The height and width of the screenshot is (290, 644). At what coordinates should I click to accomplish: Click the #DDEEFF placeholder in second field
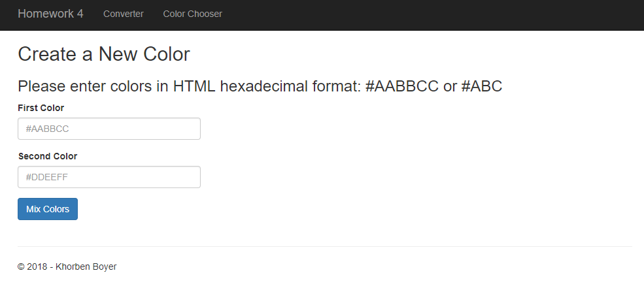pos(47,177)
